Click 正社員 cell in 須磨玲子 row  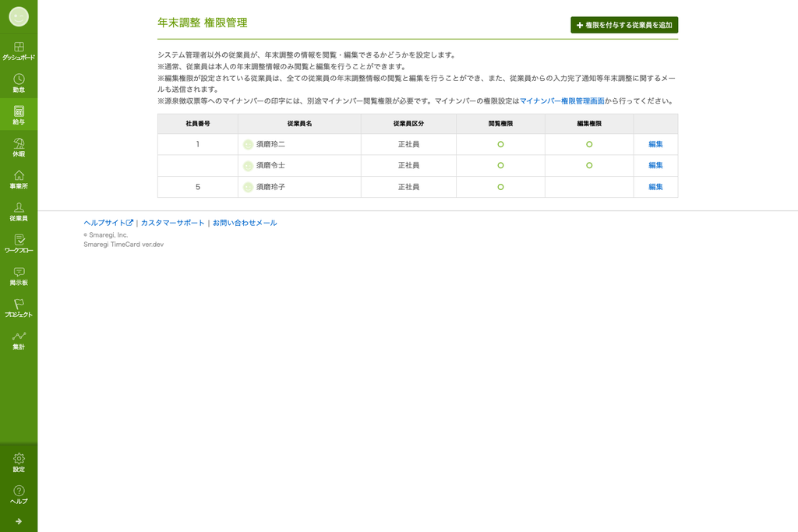coord(408,187)
